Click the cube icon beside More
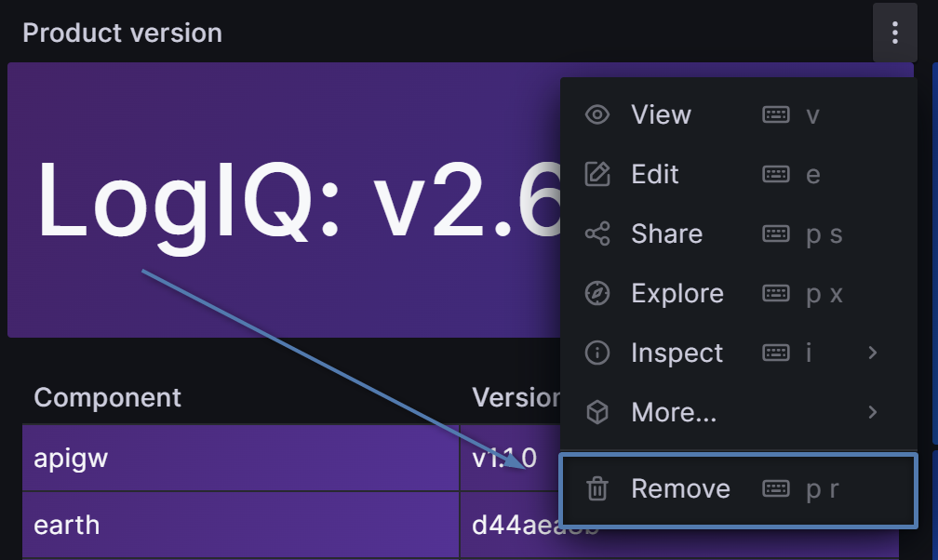938x560 pixels. [597, 412]
